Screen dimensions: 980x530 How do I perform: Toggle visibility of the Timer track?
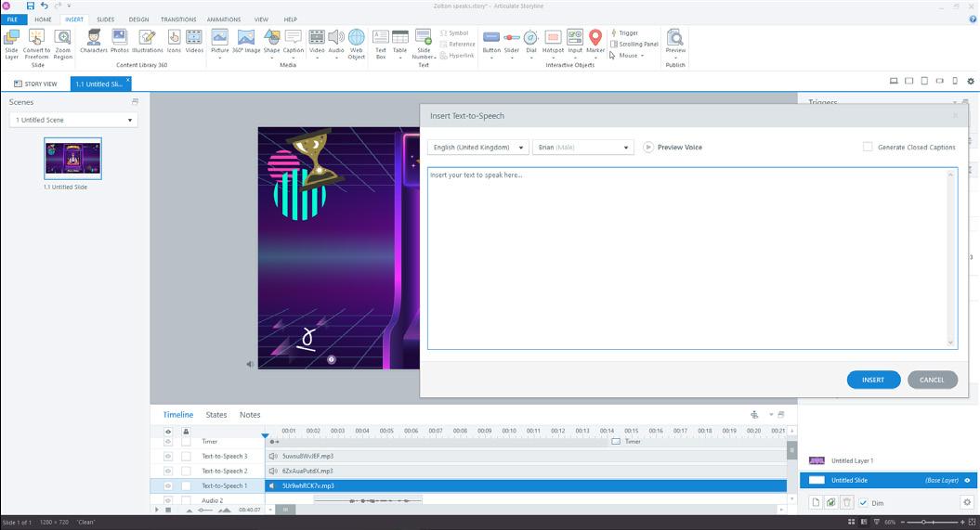tap(167, 441)
